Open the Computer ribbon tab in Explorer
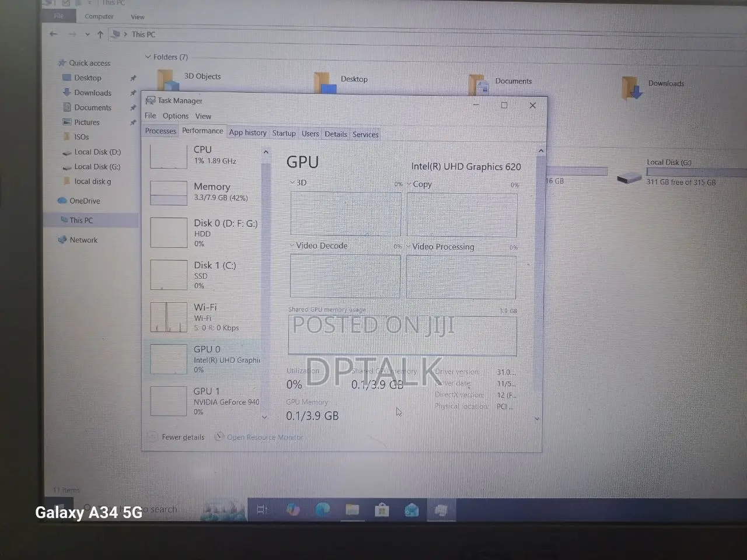The width and height of the screenshot is (747, 560). (x=99, y=16)
